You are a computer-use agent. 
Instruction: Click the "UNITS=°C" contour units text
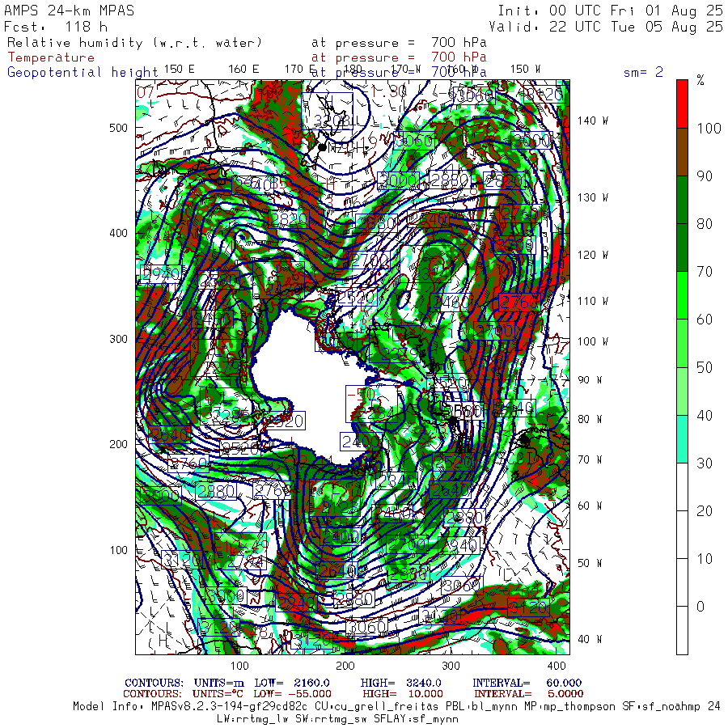coord(218,694)
